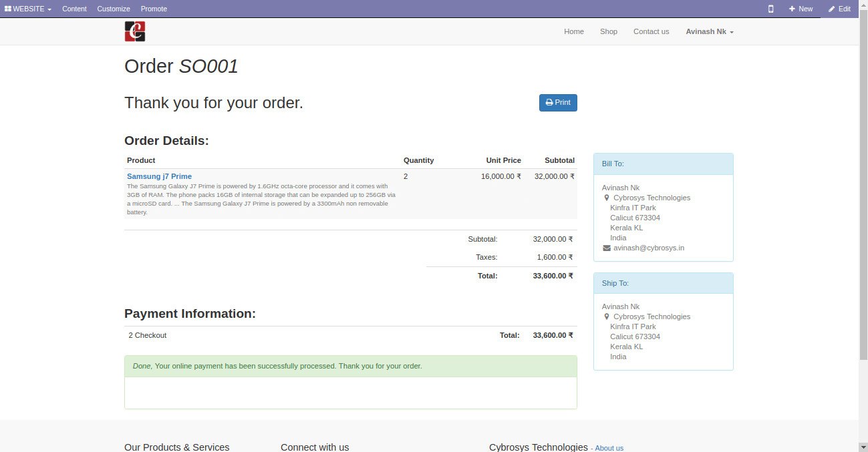
Task: Click the scrollbar down arrow
Action: (x=863, y=447)
